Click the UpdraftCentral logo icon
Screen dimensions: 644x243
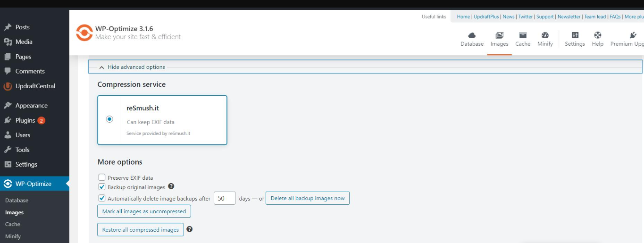point(8,86)
